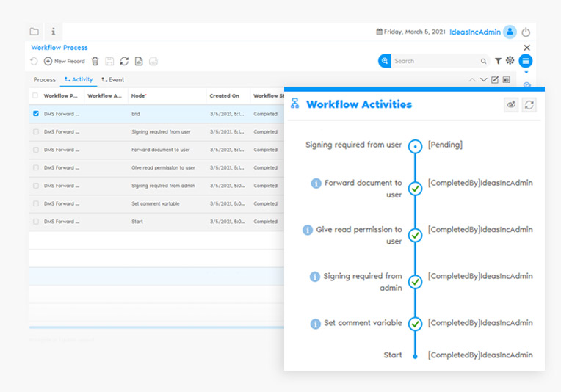Screen dimensions: 561x392
Task: Check the Give read permission row checkbox
Action: [x=36, y=167]
